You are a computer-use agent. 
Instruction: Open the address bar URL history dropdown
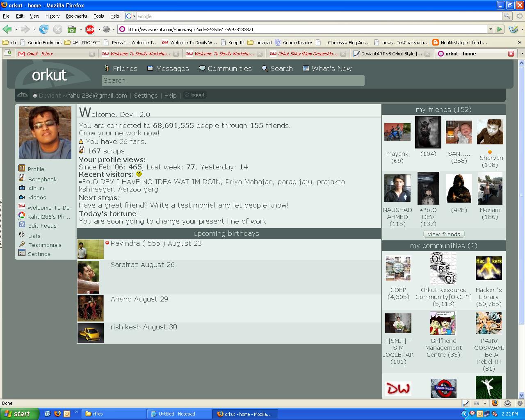point(490,29)
